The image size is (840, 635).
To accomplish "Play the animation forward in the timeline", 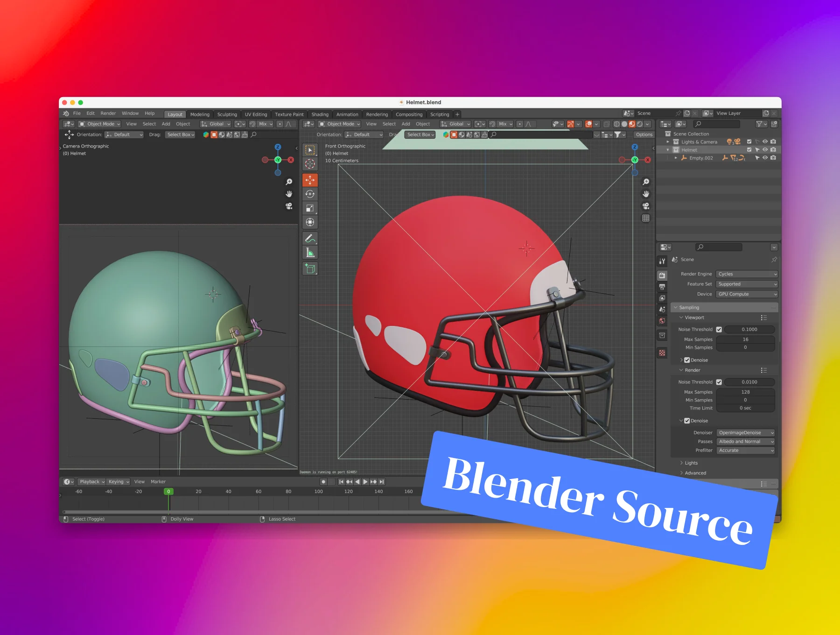I will pos(365,482).
